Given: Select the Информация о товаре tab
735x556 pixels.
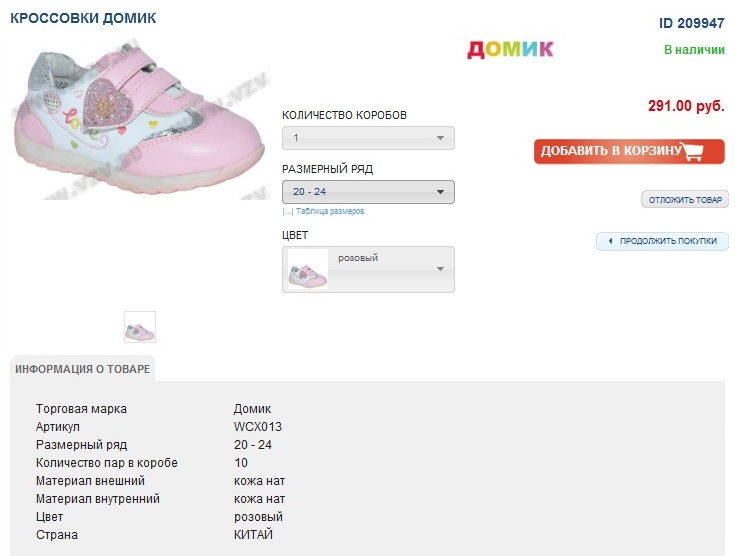Looking at the screenshot, I should coord(83,369).
